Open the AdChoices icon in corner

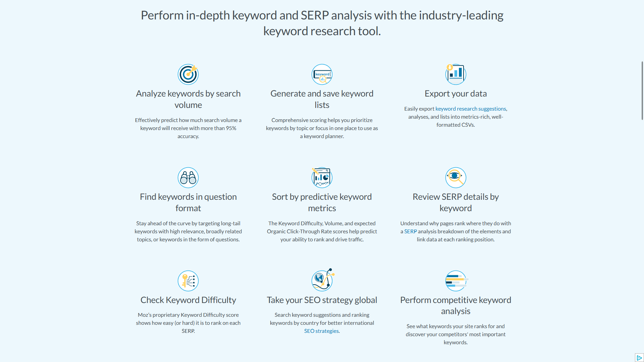[x=639, y=358]
